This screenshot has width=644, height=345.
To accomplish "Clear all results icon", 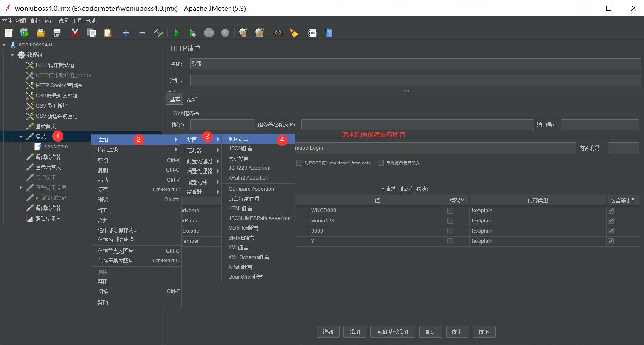I will [x=260, y=33].
